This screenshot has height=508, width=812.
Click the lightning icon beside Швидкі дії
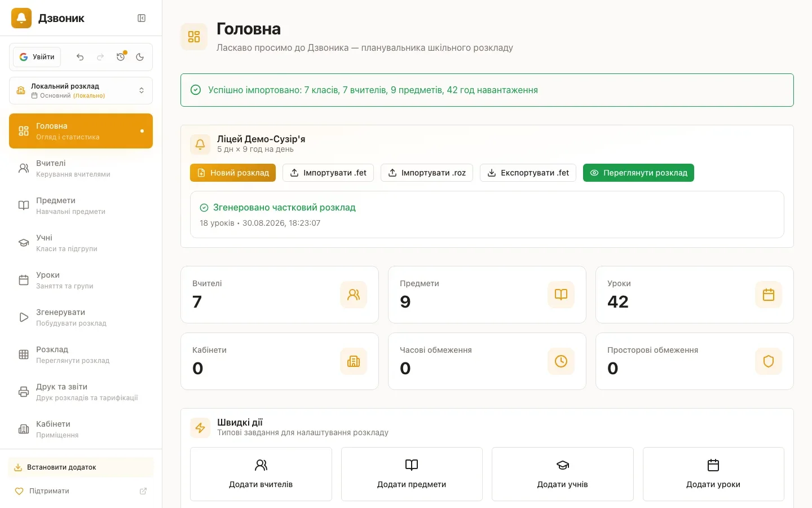click(x=200, y=428)
